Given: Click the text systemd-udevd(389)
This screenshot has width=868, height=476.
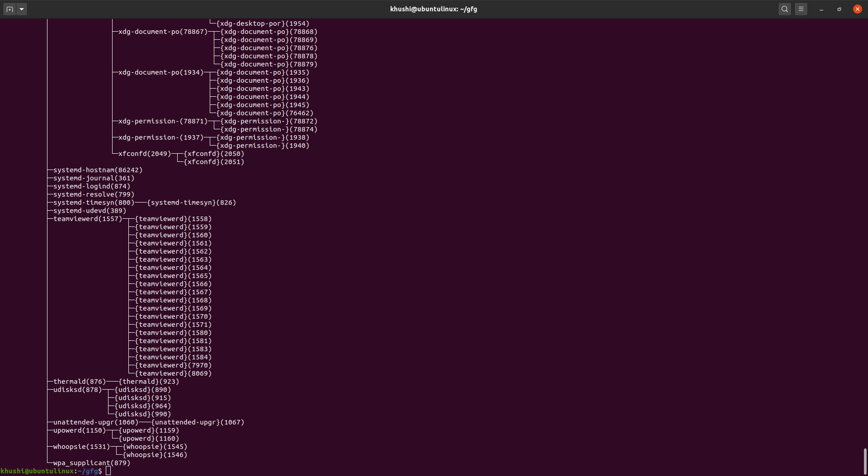Looking at the screenshot, I should [x=90, y=211].
